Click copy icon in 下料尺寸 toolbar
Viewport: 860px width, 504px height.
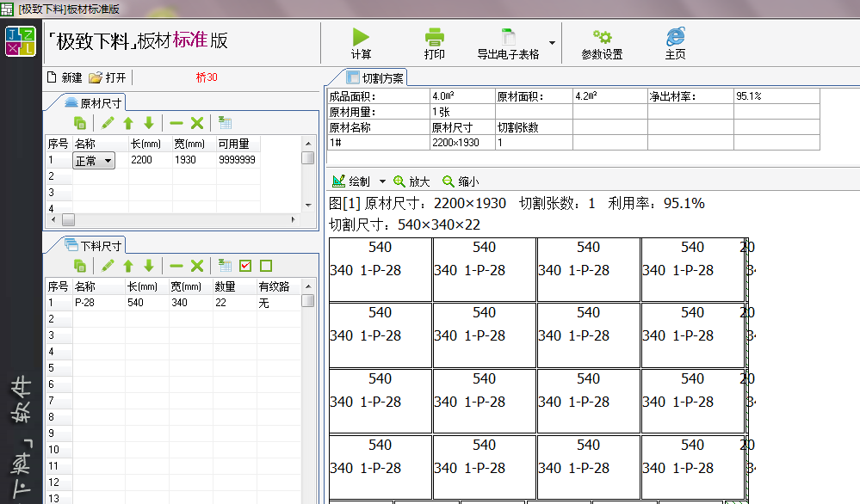pos(79,267)
